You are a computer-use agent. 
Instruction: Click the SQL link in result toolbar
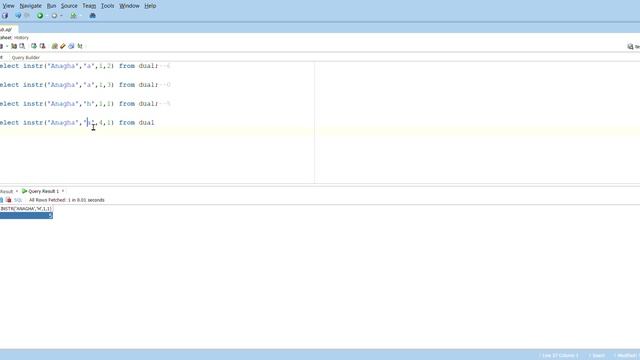click(x=18, y=200)
